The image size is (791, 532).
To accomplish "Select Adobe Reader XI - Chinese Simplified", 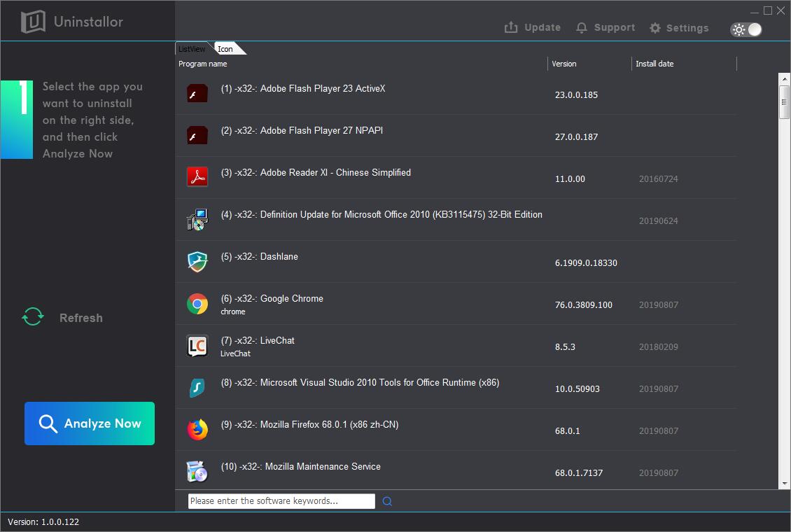I will tap(316, 172).
